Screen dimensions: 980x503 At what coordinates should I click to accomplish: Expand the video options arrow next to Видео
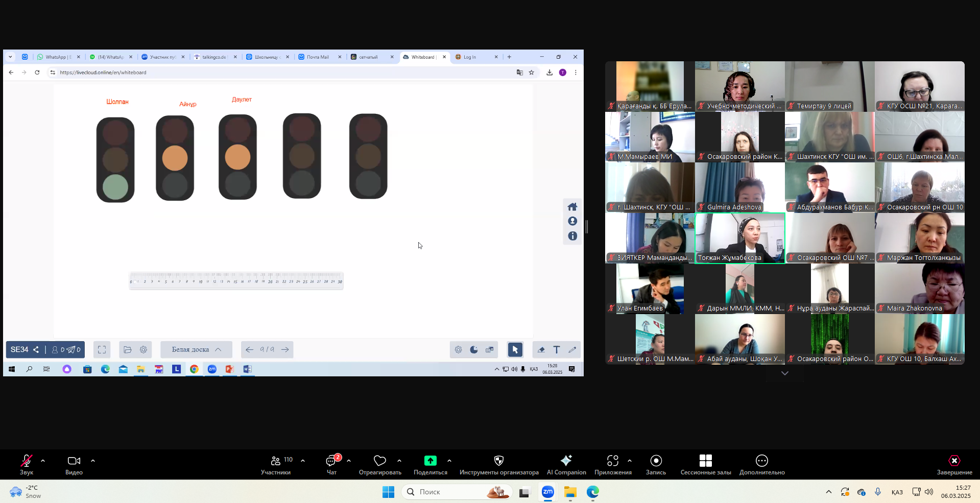pyautogui.click(x=93, y=461)
